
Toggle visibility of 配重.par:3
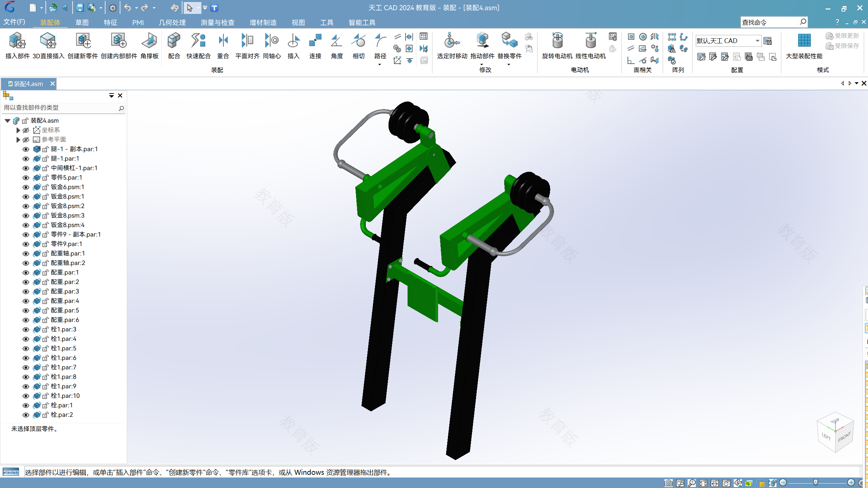(x=26, y=291)
